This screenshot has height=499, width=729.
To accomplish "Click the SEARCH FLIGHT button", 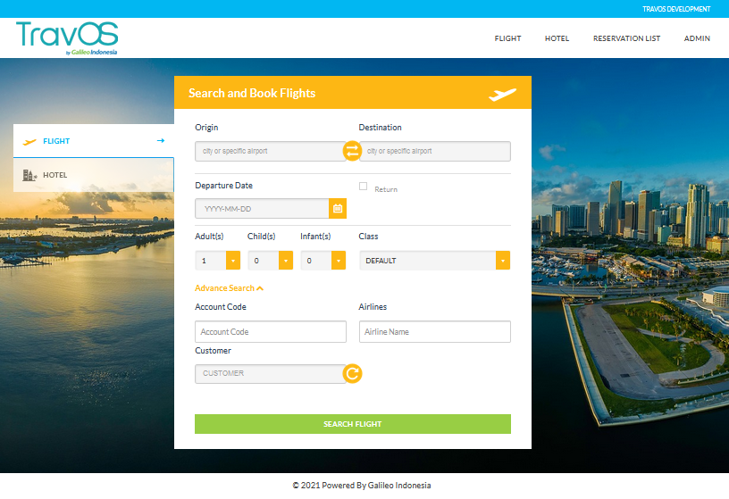I will coord(353,424).
